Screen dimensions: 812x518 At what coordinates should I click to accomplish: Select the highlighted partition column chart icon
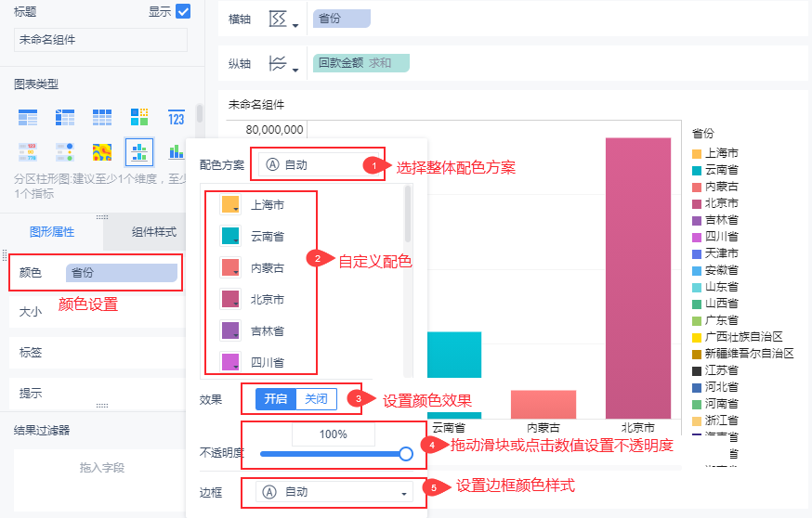pyautogui.click(x=139, y=152)
